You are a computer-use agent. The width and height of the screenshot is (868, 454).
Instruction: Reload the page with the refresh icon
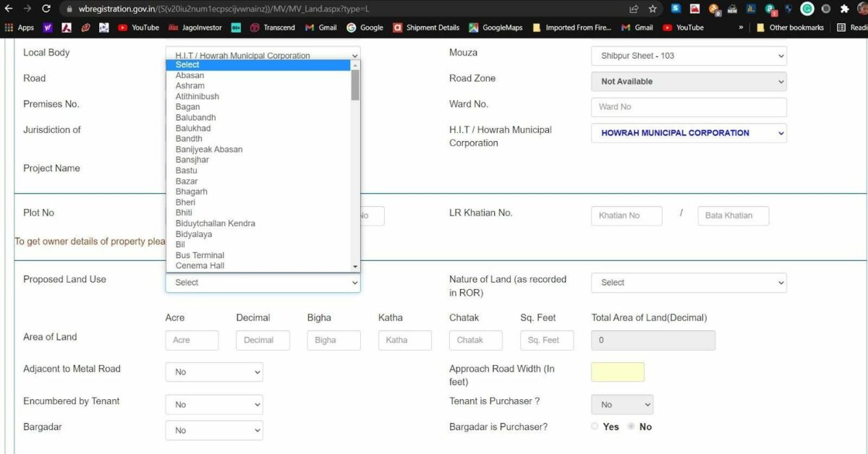46,9
